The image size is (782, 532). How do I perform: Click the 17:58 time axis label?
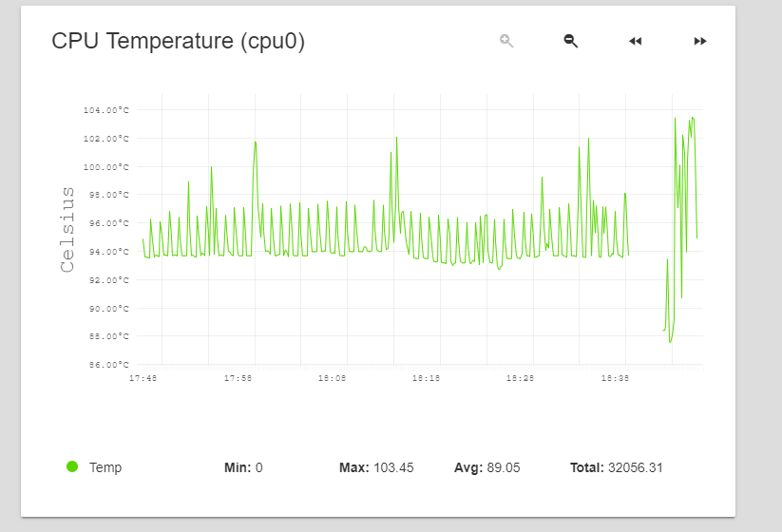(x=238, y=378)
